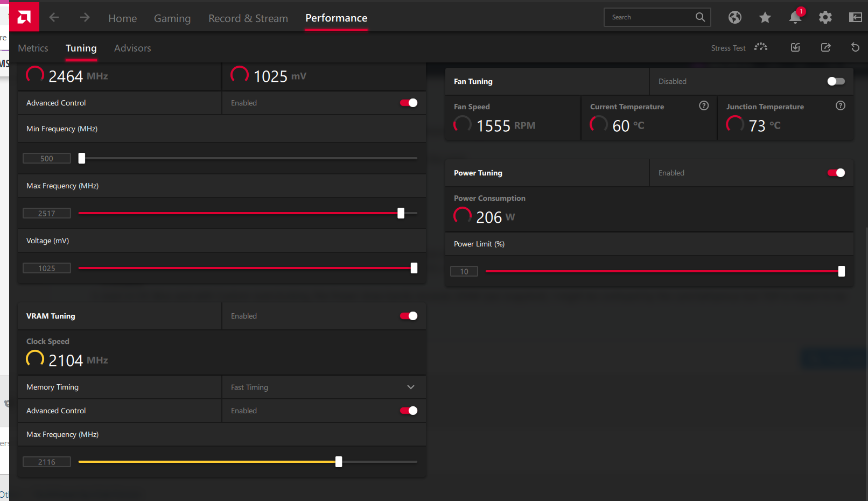Click the 2464 MHz clock reading
The width and height of the screenshot is (868, 501).
(x=78, y=76)
